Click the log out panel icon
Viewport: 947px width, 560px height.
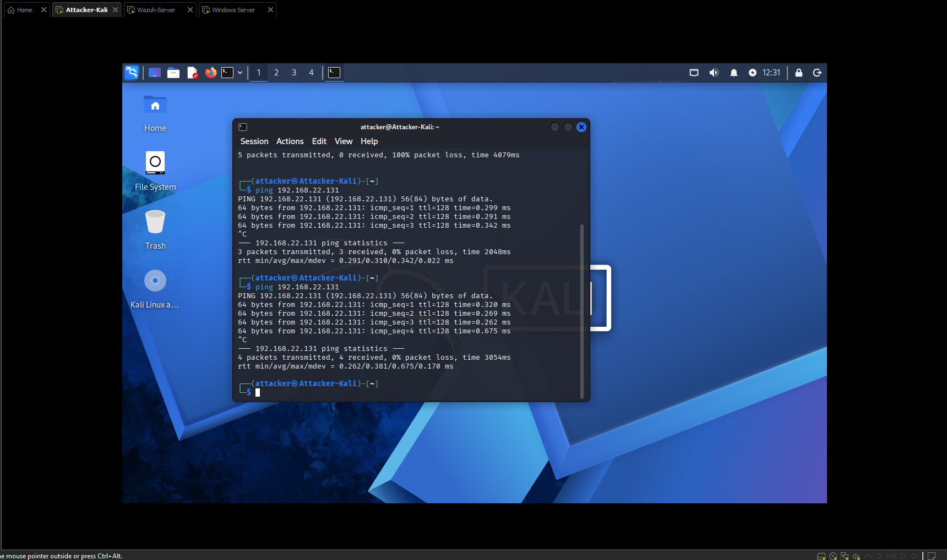[x=817, y=73]
